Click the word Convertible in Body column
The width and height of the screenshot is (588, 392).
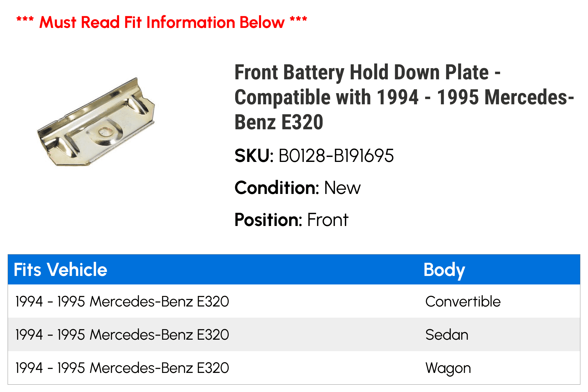[x=463, y=301]
